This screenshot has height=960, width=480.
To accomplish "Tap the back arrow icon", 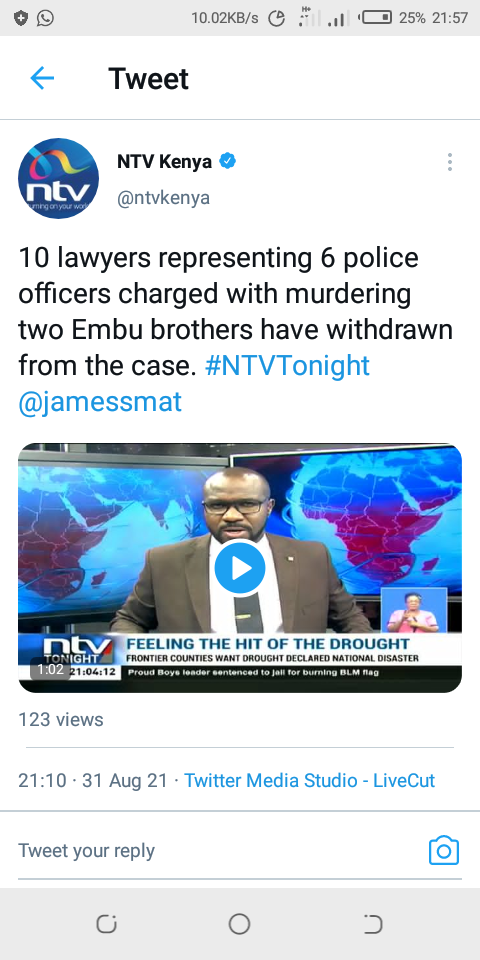I will point(42,78).
